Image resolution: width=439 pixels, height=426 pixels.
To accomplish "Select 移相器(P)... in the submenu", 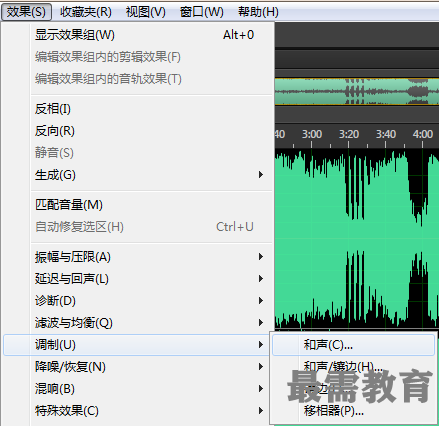I will click(x=353, y=411).
